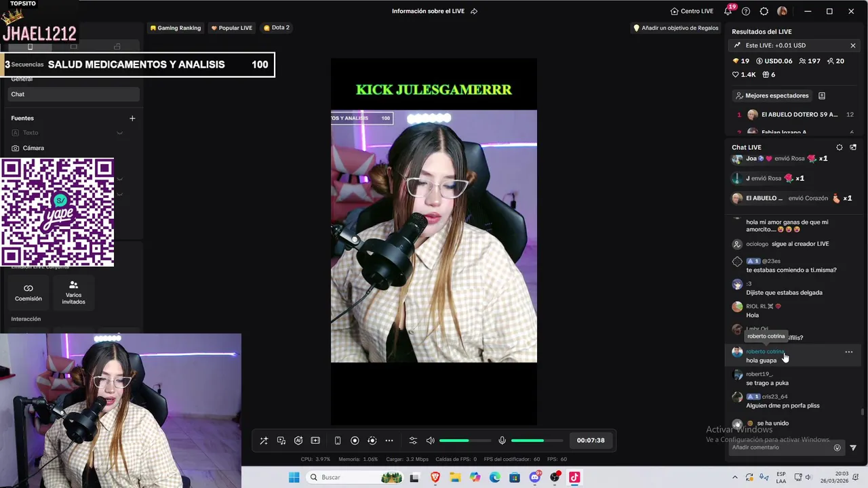Viewport: 868px width, 488px height.
Task: Select the Chat scene
Action: 74,94
